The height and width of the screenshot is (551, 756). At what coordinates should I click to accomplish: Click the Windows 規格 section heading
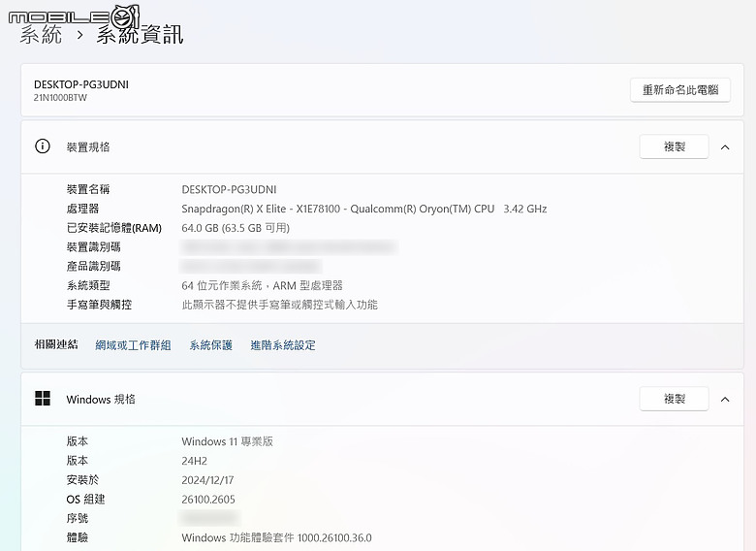click(x=101, y=400)
